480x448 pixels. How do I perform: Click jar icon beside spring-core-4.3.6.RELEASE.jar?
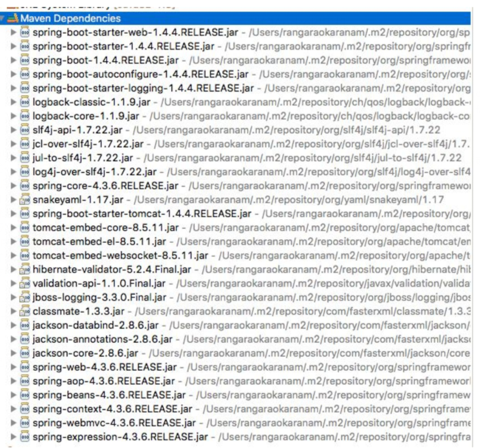24,186
